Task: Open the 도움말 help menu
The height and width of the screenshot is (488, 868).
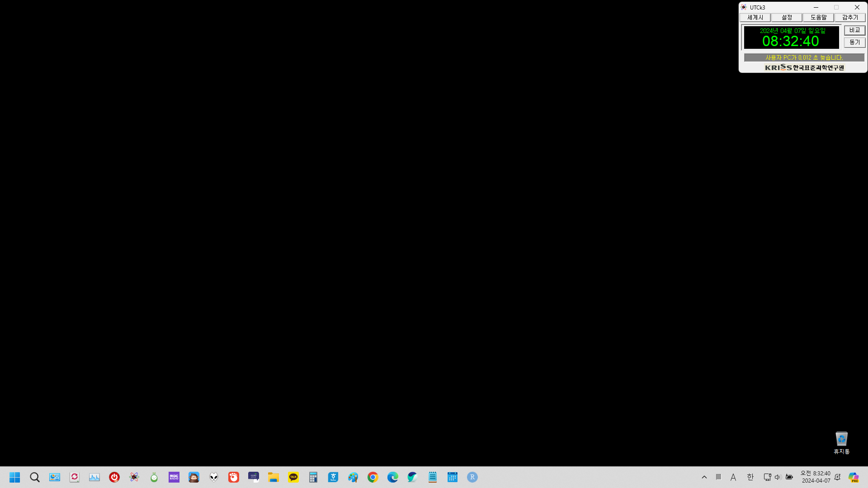Action: tap(818, 18)
